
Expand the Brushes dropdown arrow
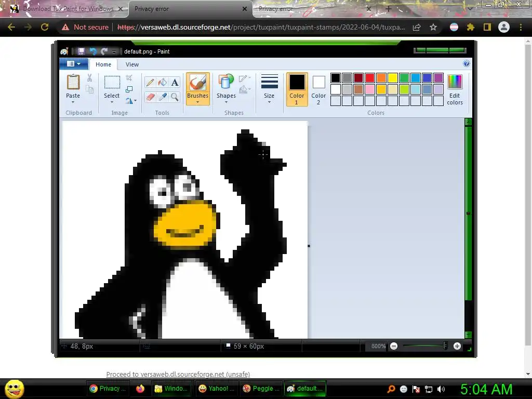pyautogui.click(x=197, y=102)
